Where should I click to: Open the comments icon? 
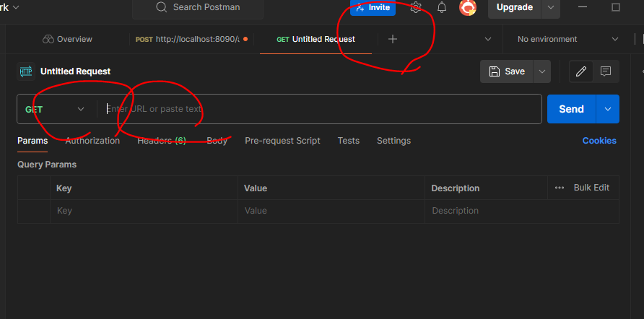(x=606, y=71)
